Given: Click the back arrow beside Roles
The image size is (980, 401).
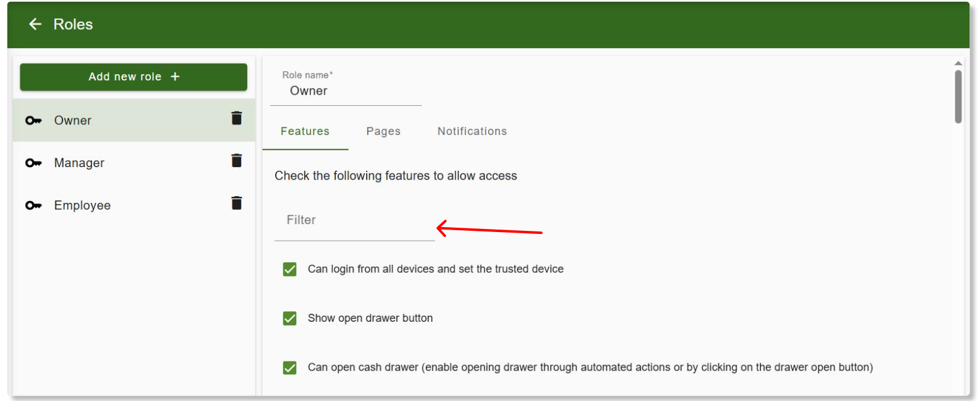Looking at the screenshot, I should click(35, 24).
